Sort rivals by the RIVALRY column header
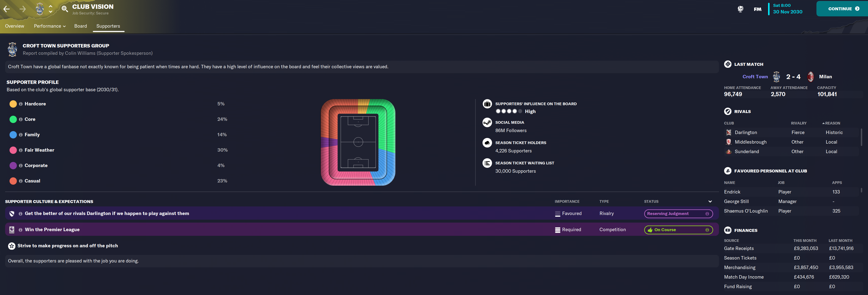The width and height of the screenshot is (868, 295). pyautogui.click(x=799, y=123)
